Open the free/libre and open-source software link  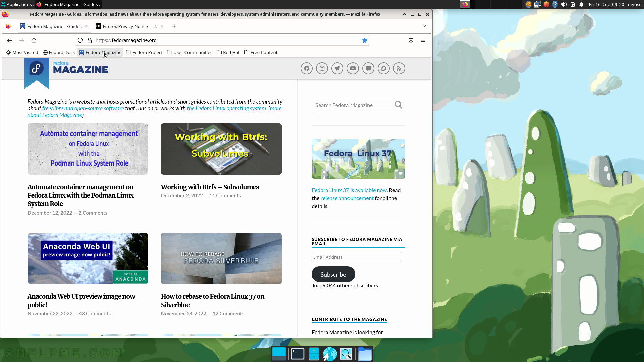[83, 108]
